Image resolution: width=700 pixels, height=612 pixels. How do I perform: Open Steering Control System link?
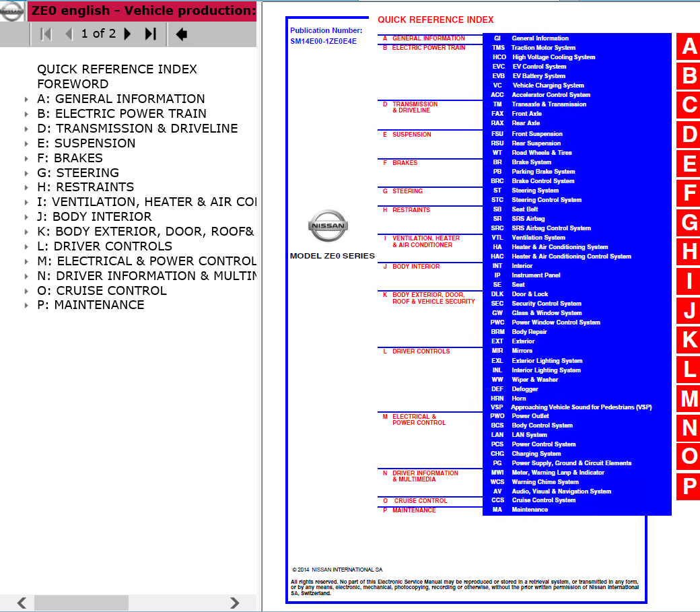(x=547, y=200)
